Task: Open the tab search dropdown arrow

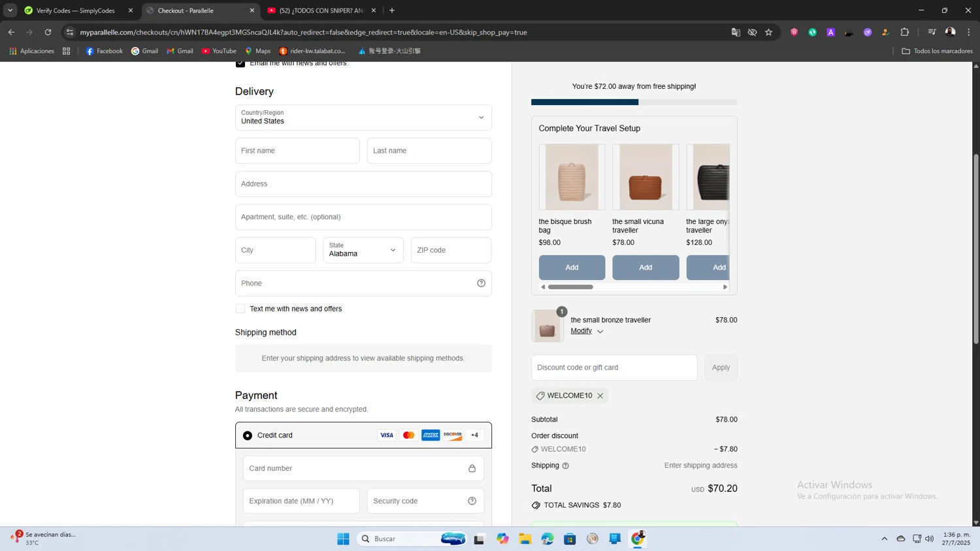Action: [10, 10]
